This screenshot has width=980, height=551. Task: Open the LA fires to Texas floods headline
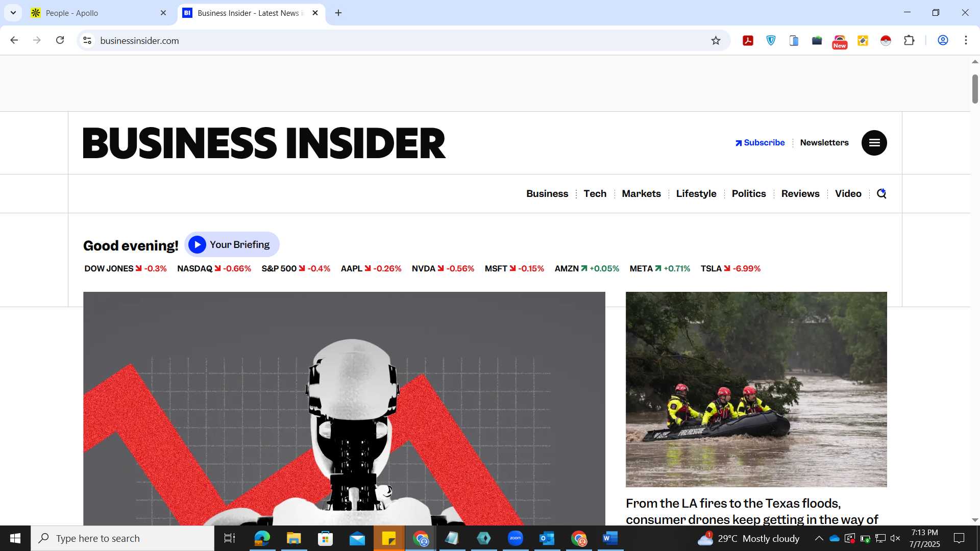pyautogui.click(x=752, y=511)
